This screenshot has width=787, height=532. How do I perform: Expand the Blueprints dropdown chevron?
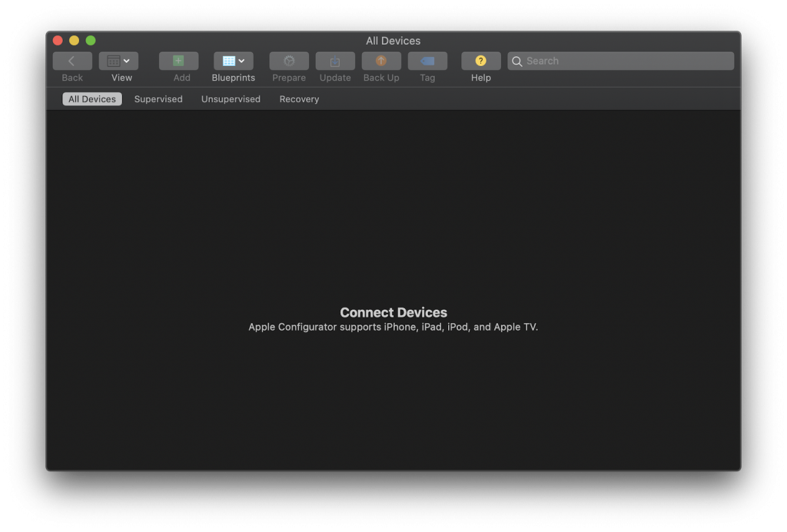click(241, 60)
